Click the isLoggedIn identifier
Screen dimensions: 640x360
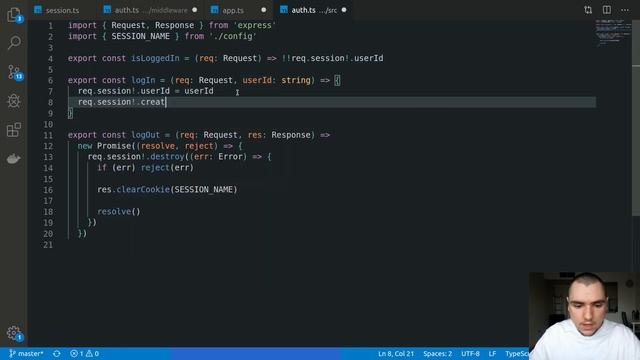pyautogui.click(x=155, y=58)
